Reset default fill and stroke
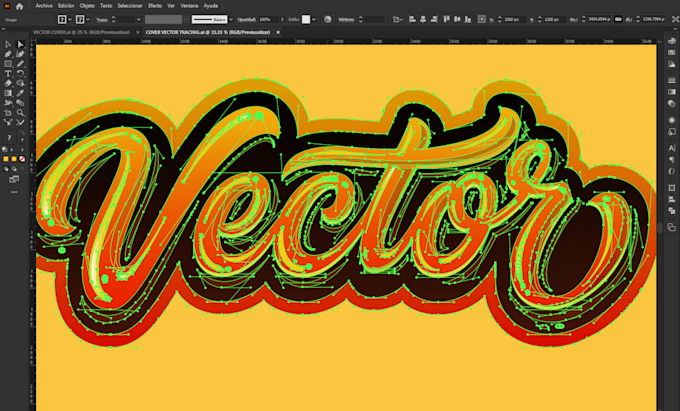680x411 pixels. tap(5, 149)
